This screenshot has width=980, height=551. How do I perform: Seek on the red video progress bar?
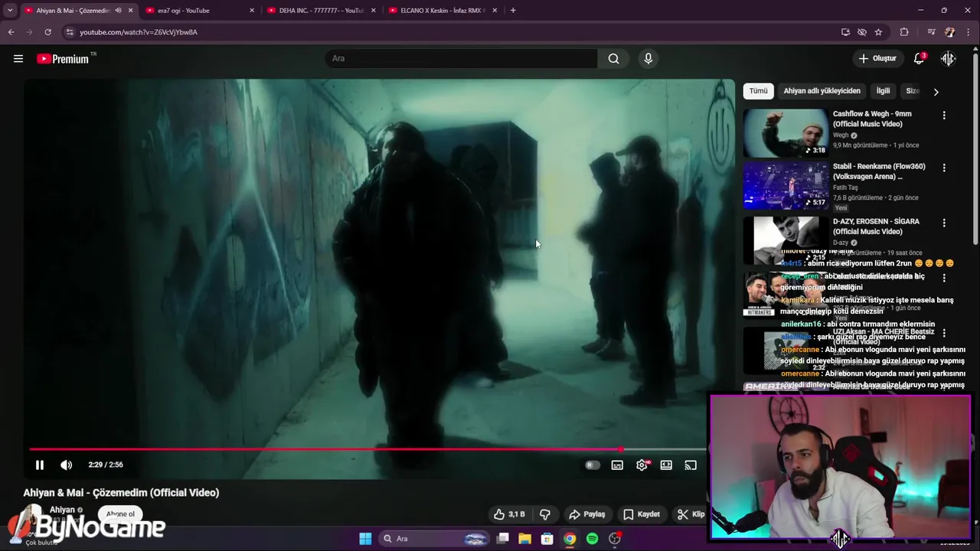(x=367, y=449)
